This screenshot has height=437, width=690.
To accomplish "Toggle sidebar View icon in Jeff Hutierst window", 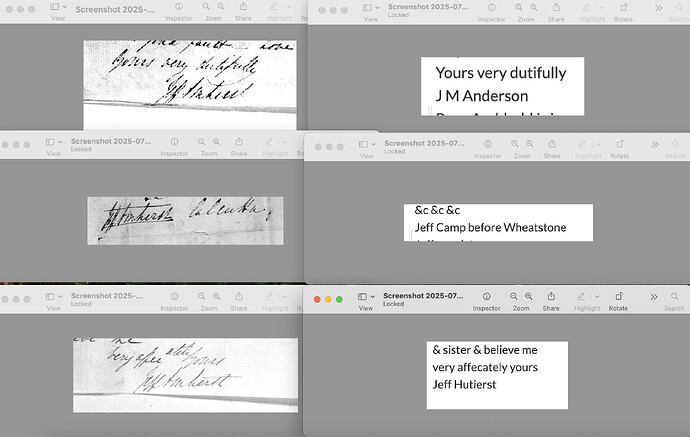I will pyautogui.click(x=362, y=297).
